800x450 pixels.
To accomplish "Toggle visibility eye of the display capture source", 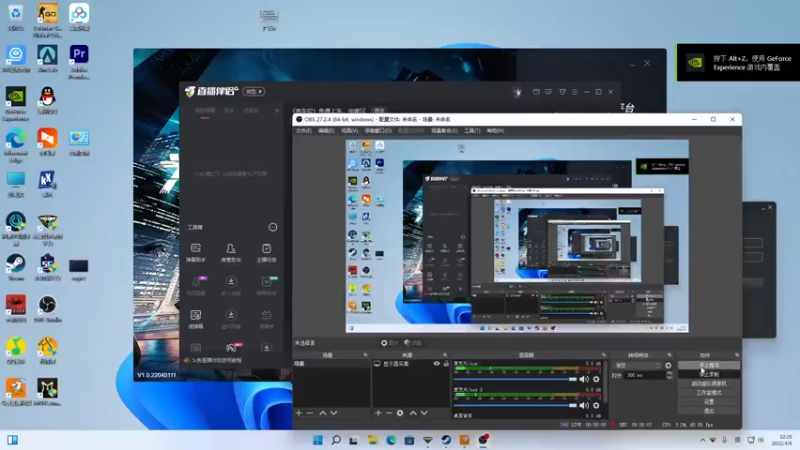I will [436, 364].
